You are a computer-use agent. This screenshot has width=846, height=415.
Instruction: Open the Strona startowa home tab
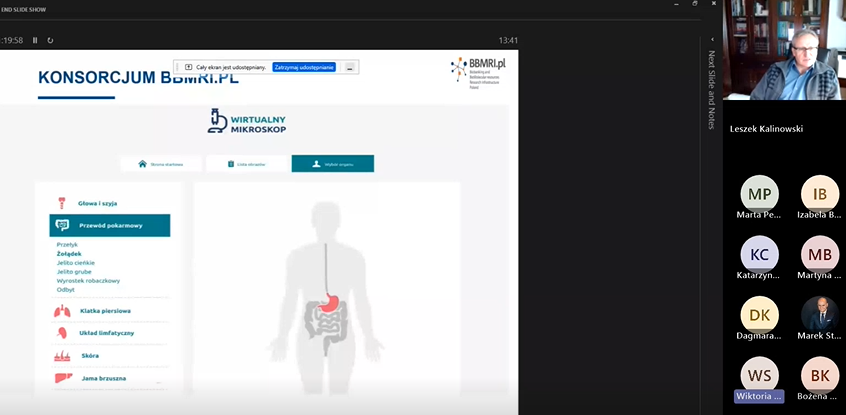coord(162,164)
